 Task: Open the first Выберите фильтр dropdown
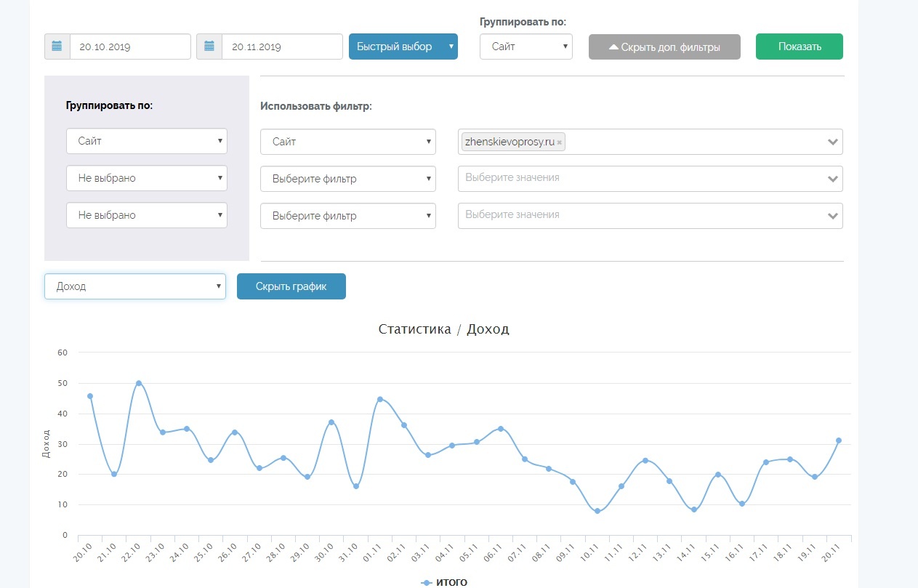click(x=347, y=179)
